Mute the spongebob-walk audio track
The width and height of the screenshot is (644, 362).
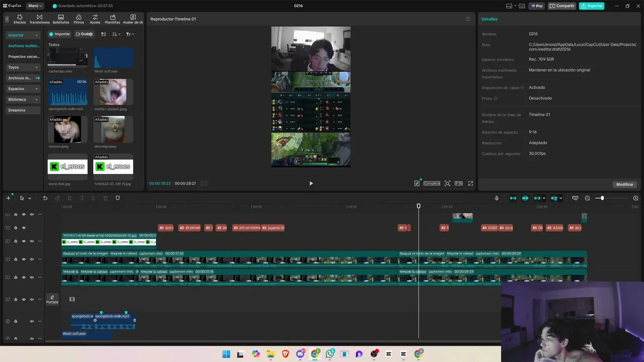[x=32, y=321]
